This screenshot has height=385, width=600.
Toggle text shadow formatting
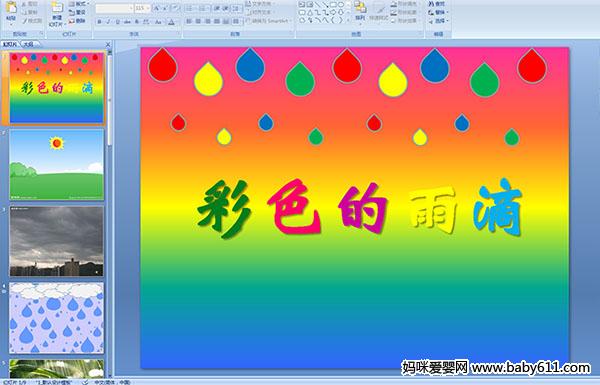(137, 22)
